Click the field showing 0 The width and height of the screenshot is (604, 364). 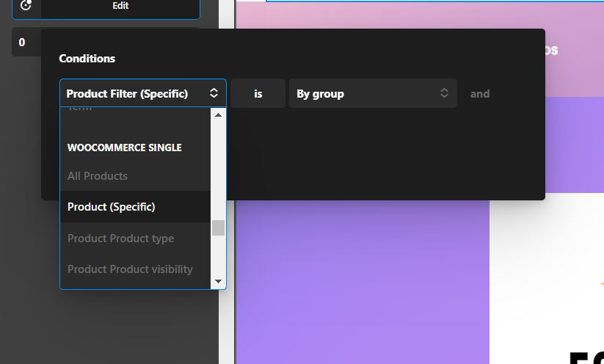point(22,43)
